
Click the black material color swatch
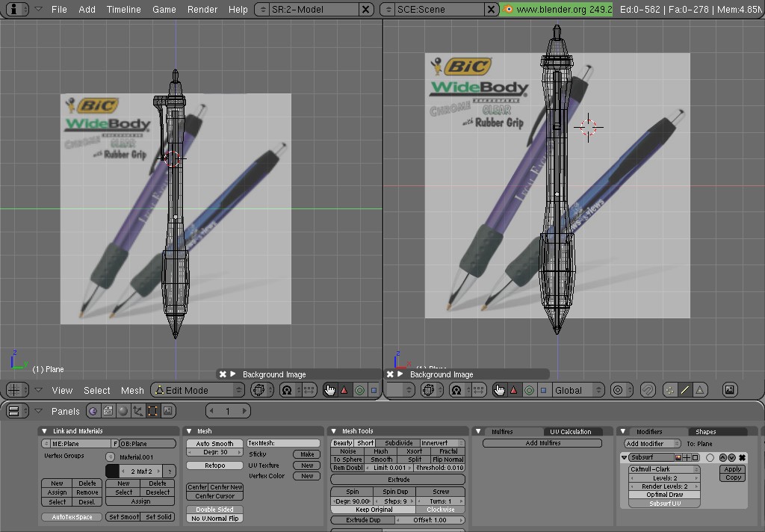point(112,471)
